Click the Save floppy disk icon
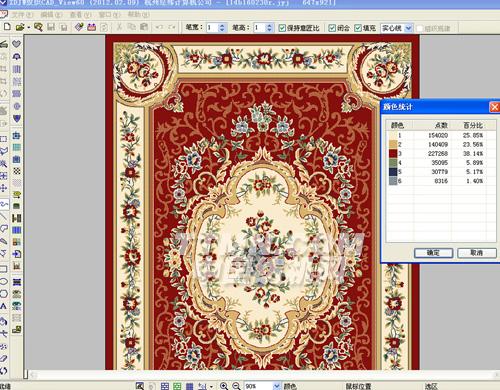 coord(51,27)
